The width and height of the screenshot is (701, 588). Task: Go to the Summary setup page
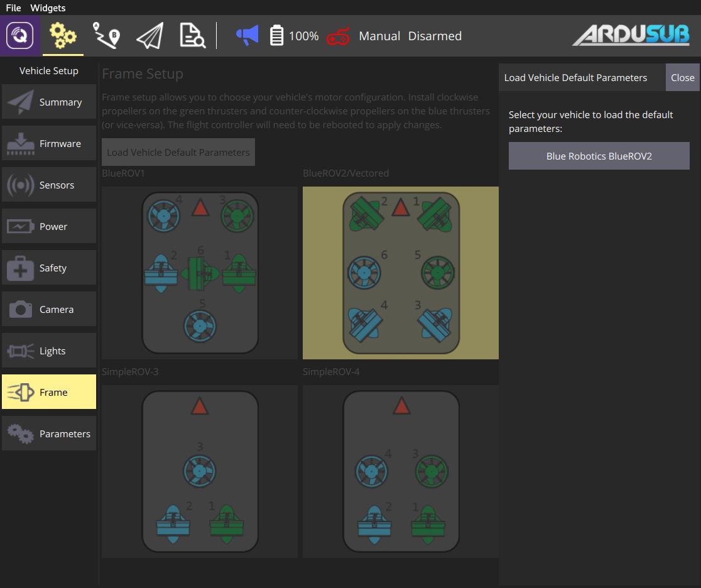click(49, 102)
